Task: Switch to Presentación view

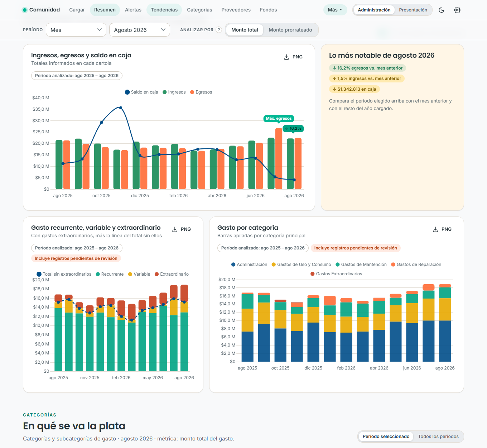Action: click(x=413, y=10)
